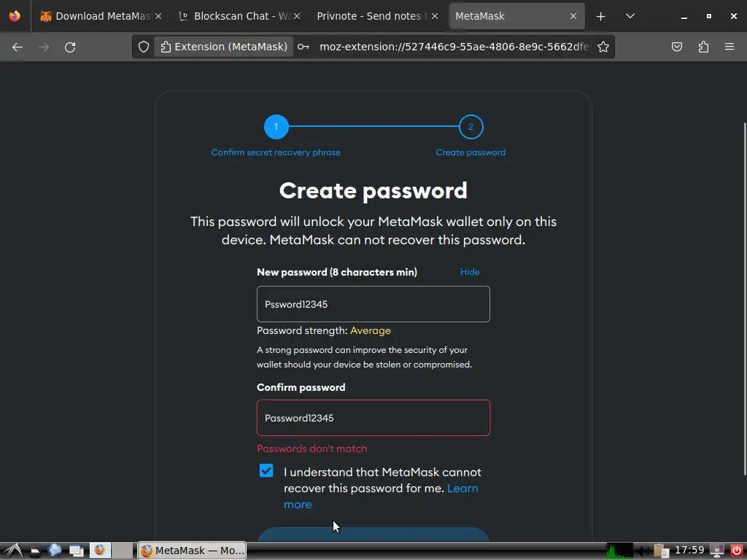
Task: Click the red power logout icon
Action: point(737,551)
